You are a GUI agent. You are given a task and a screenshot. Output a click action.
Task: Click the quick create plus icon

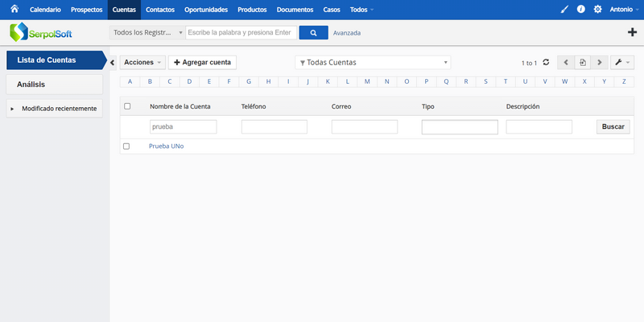[x=633, y=32]
